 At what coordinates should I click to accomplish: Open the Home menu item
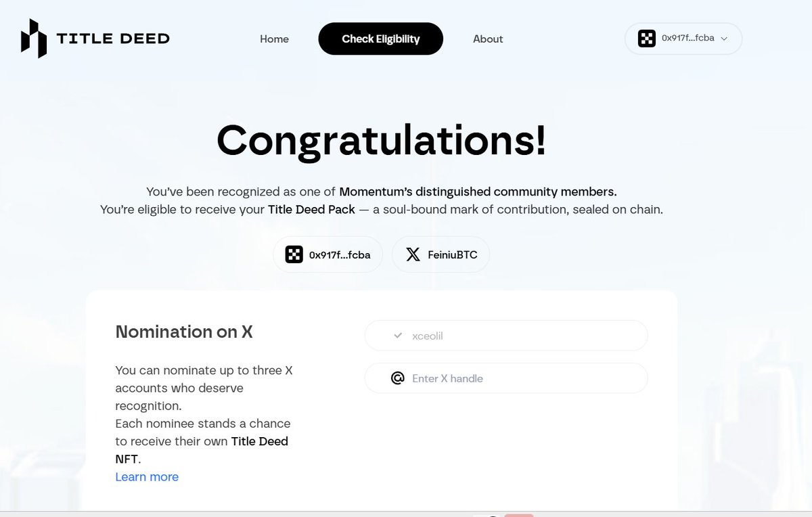point(274,39)
